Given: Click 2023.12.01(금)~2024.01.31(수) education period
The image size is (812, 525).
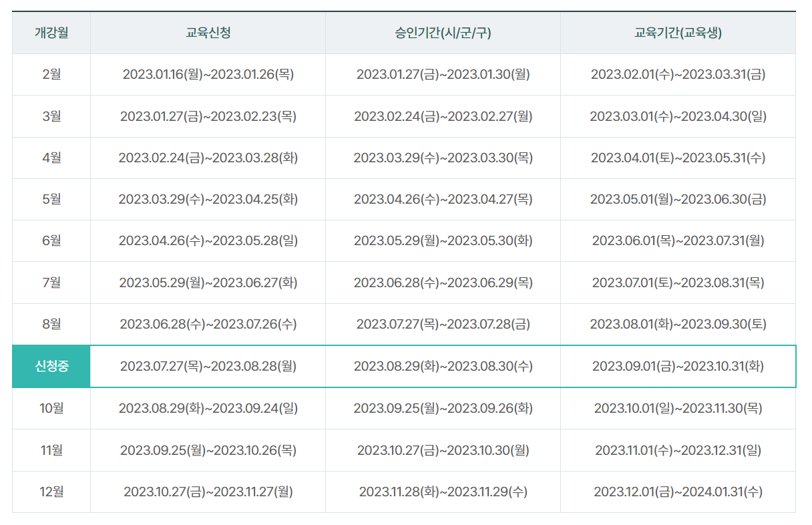Looking at the screenshot, I should pos(678,492).
